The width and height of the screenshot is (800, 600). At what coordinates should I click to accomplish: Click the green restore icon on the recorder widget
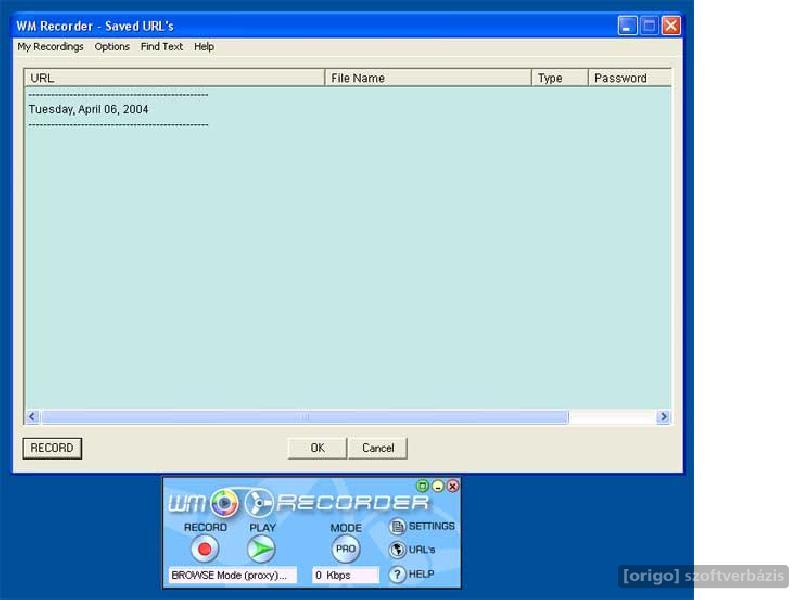(x=422, y=486)
